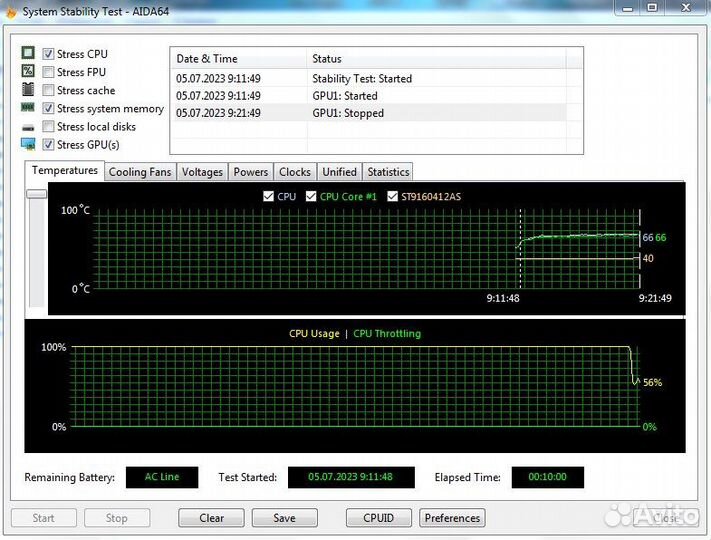Open the CPUID panel button
The width and height of the screenshot is (711, 540).
(378, 518)
